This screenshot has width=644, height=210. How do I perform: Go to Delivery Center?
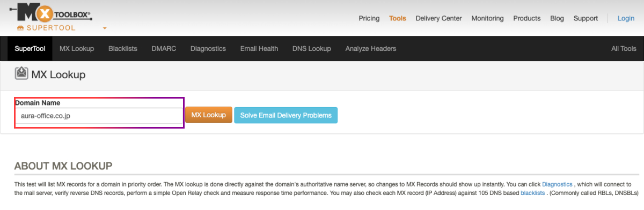point(438,18)
